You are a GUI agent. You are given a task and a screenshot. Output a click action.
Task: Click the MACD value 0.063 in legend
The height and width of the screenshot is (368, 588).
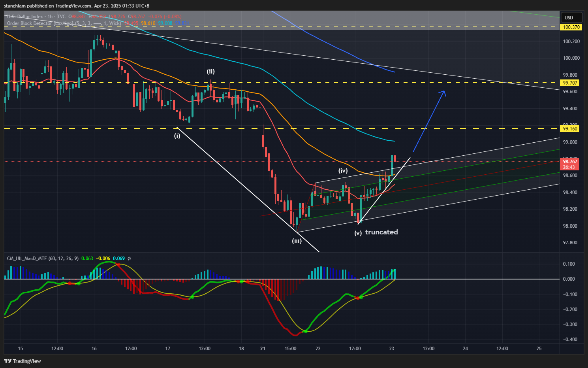(x=87, y=259)
